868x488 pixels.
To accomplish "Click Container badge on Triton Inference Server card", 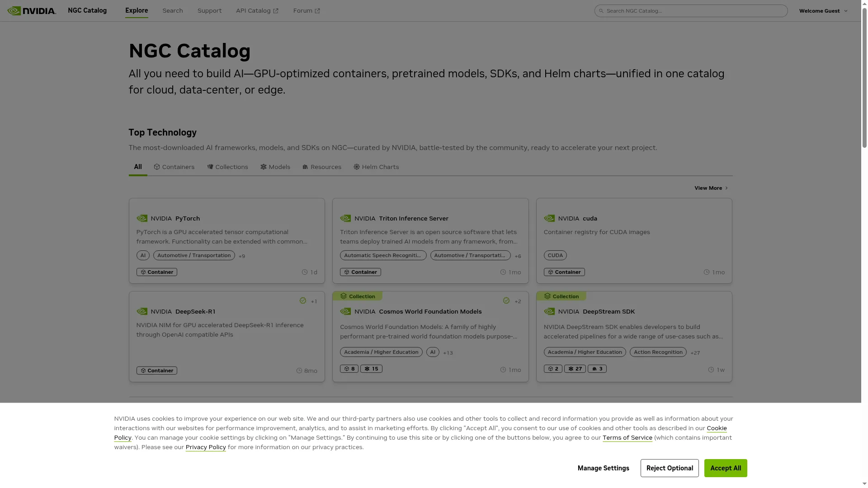I will (360, 272).
